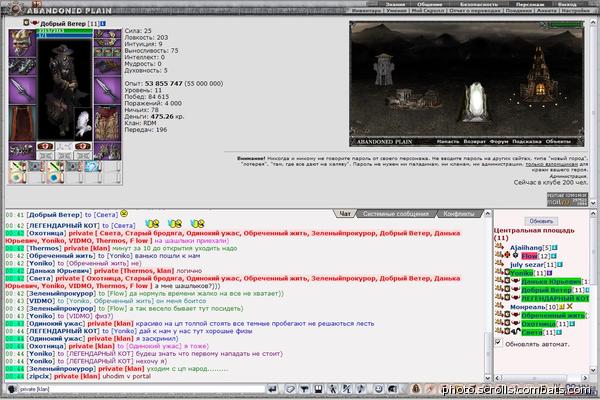Click the send-message arrow icon in chat toolbar
This screenshot has width=600, height=400.
click(x=272, y=389)
